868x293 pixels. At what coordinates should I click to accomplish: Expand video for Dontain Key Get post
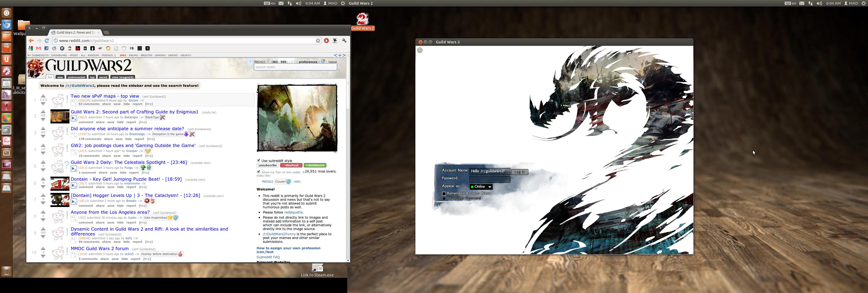pyautogui.click(x=74, y=186)
